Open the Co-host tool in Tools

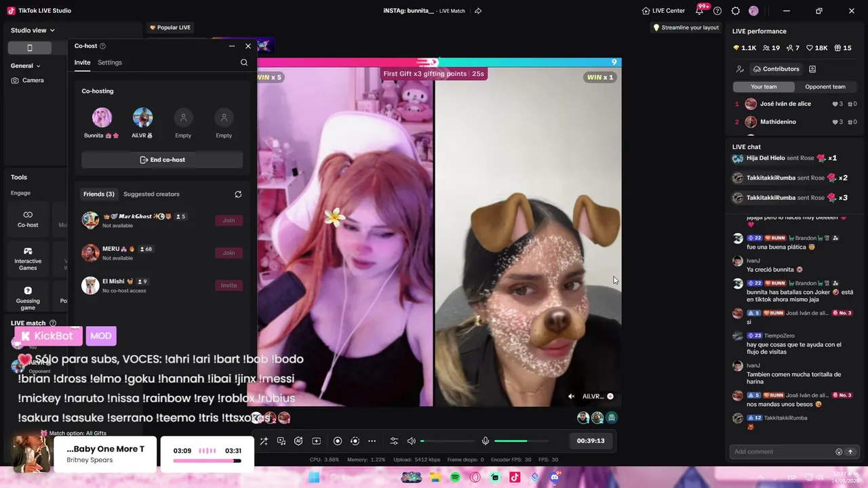coord(28,219)
